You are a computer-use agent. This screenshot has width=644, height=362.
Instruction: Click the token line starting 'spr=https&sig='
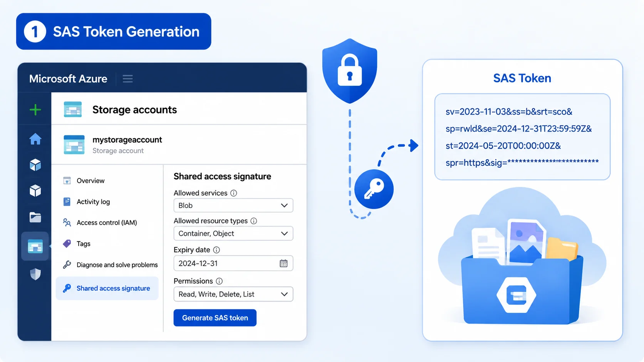point(522,163)
